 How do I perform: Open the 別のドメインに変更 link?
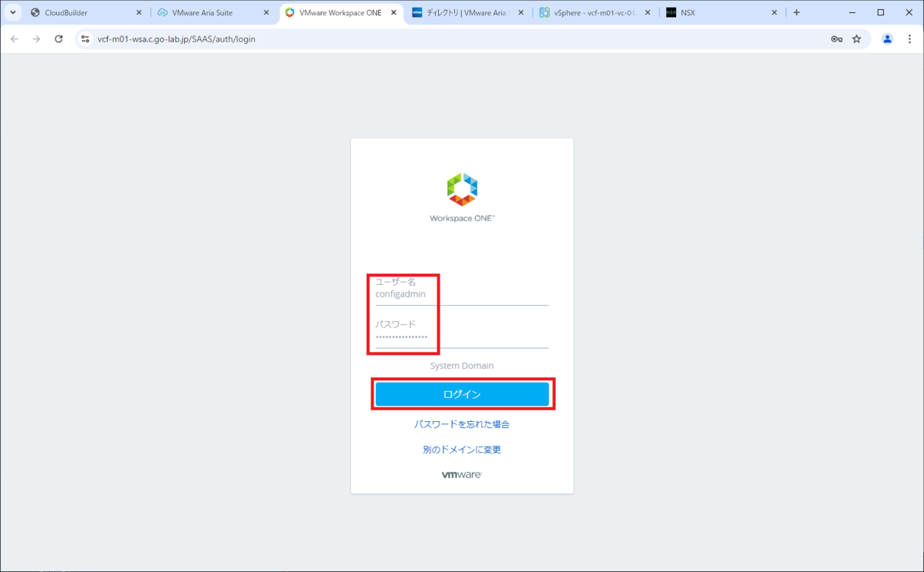(x=462, y=450)
